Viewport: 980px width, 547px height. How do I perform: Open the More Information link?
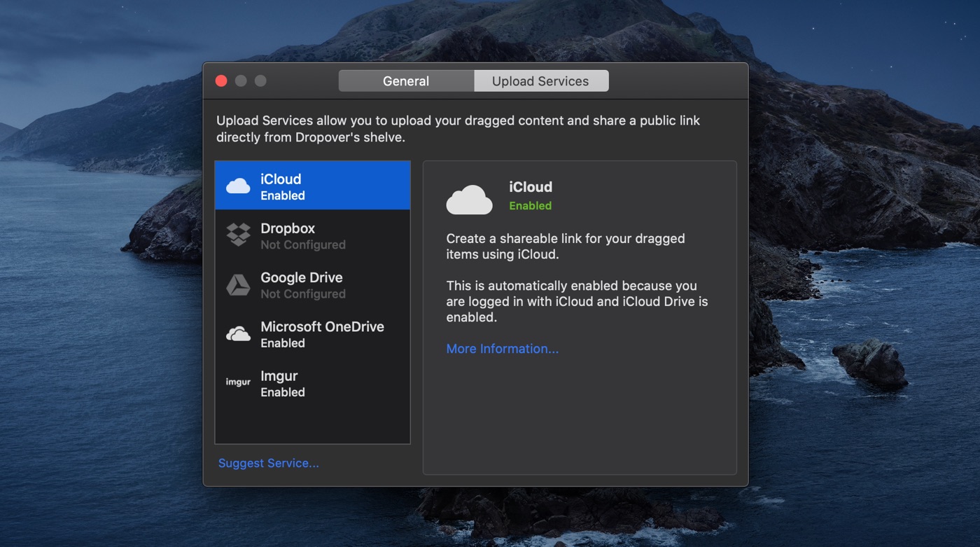point(503,349)
